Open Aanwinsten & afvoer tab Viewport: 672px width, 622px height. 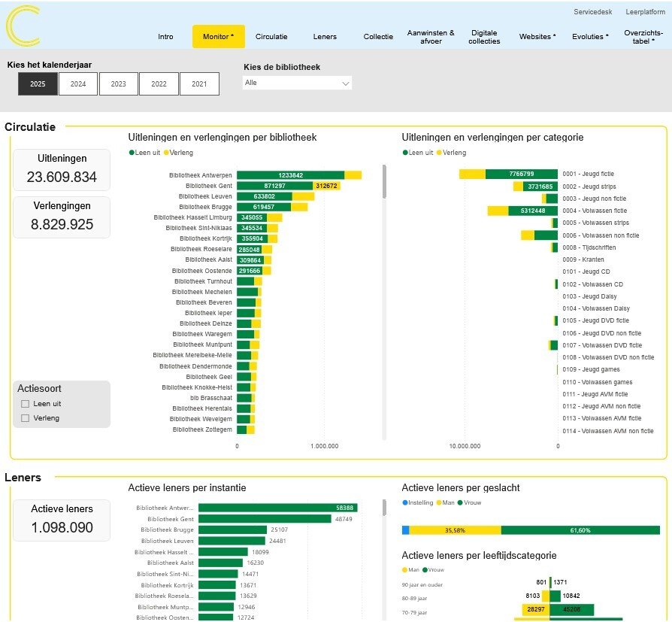tap(431, 37)
